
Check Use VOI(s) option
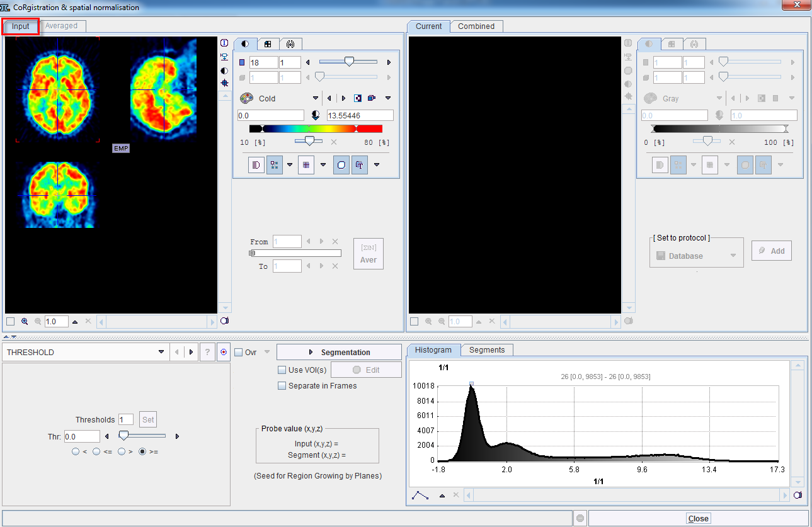(x=282, y=370)
